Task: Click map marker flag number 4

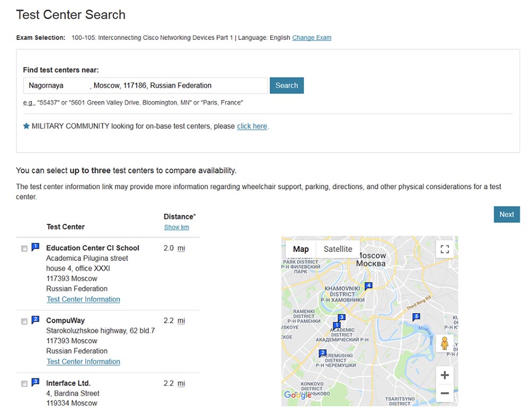Action: 369,285
